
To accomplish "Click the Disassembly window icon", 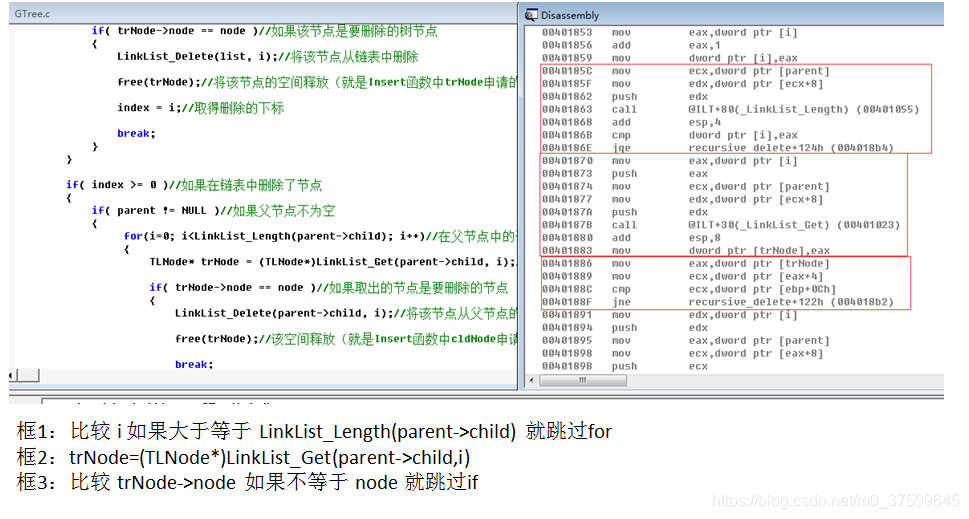I will coord(531,15).
